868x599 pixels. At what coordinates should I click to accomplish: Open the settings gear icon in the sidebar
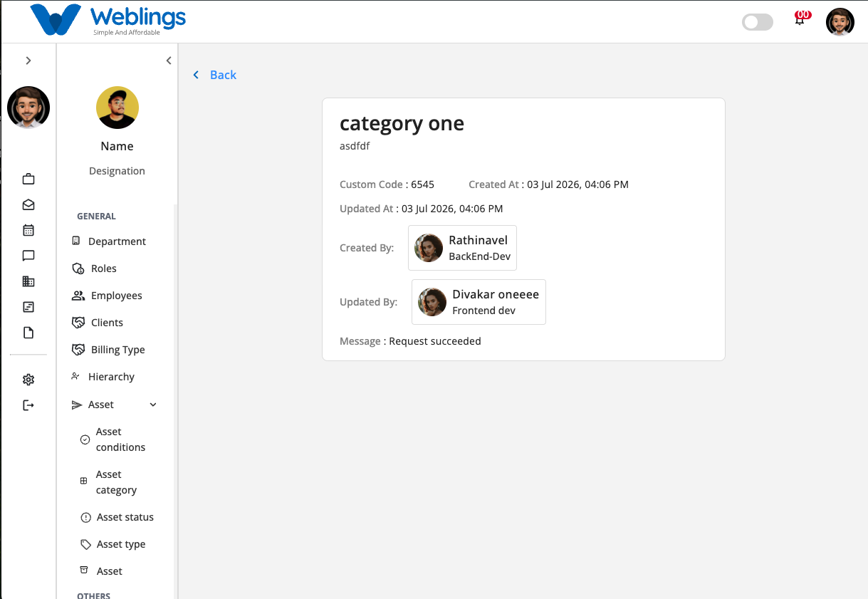28,380
